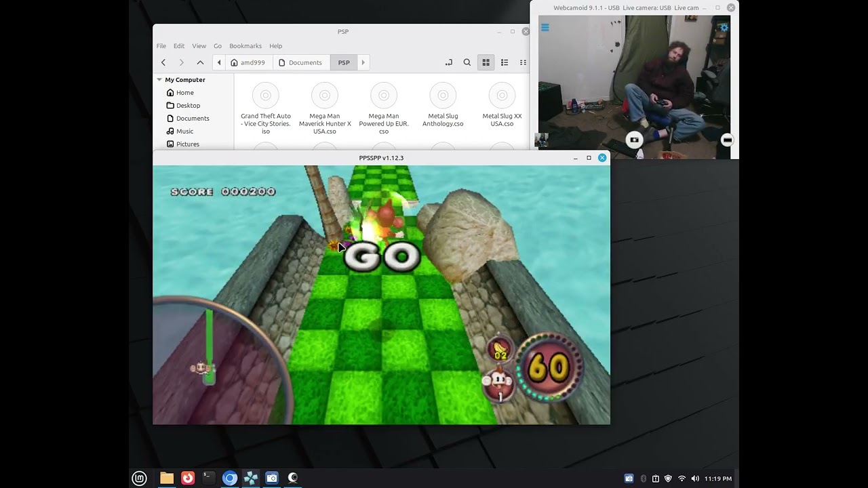Click the 'Metal Slug XX USA.cso' file name
This screenshot has height=488, width=868.
(502, 120)
